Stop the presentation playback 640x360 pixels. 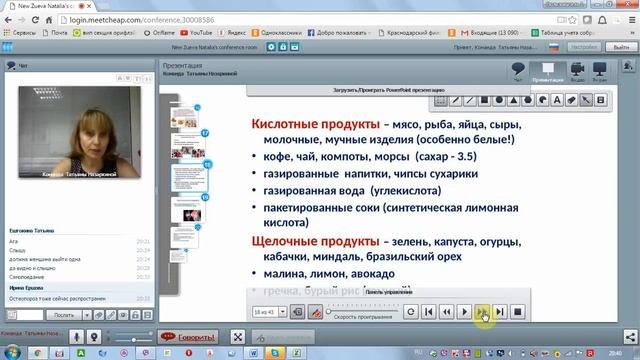518,312
